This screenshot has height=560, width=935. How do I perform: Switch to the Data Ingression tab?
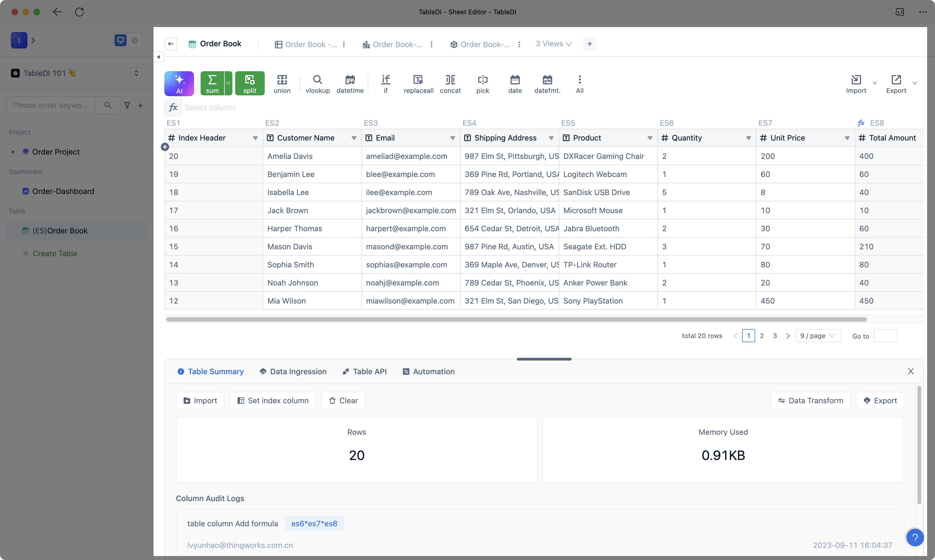tap(293, 371)
